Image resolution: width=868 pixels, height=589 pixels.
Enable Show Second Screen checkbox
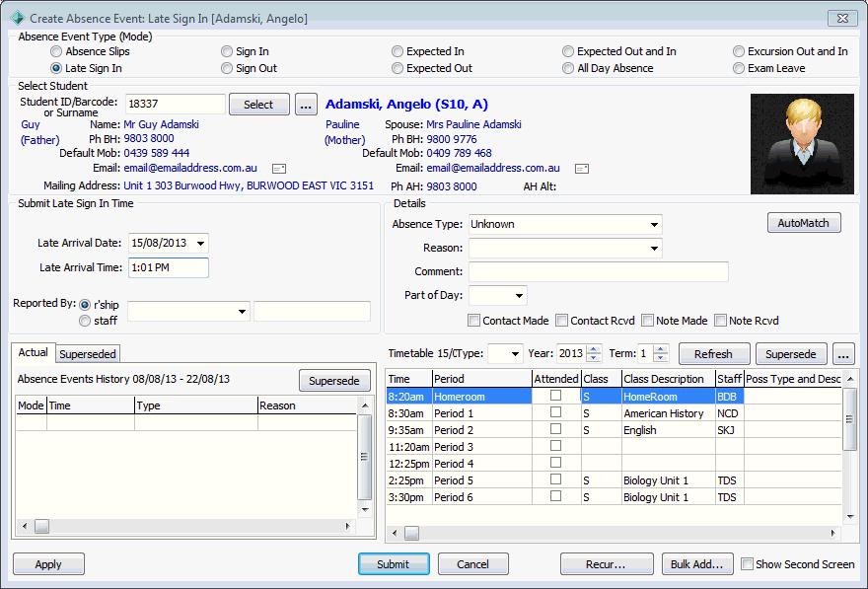[747, 564]
